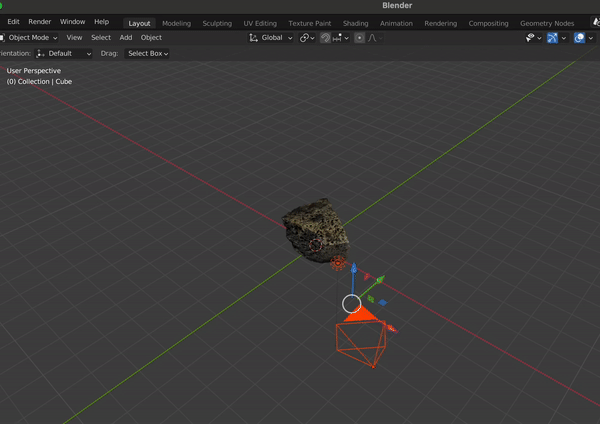Image resolution: width=600 pixels, height=424 pixels.
Task: Switch to the Layout workspace tab
Action: coord(139,23)
